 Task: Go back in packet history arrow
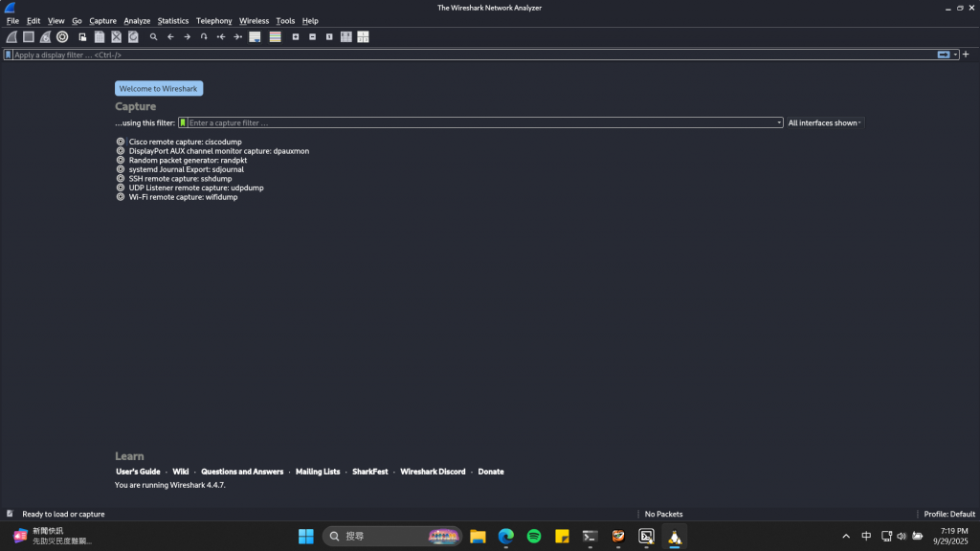pos(170,37)
